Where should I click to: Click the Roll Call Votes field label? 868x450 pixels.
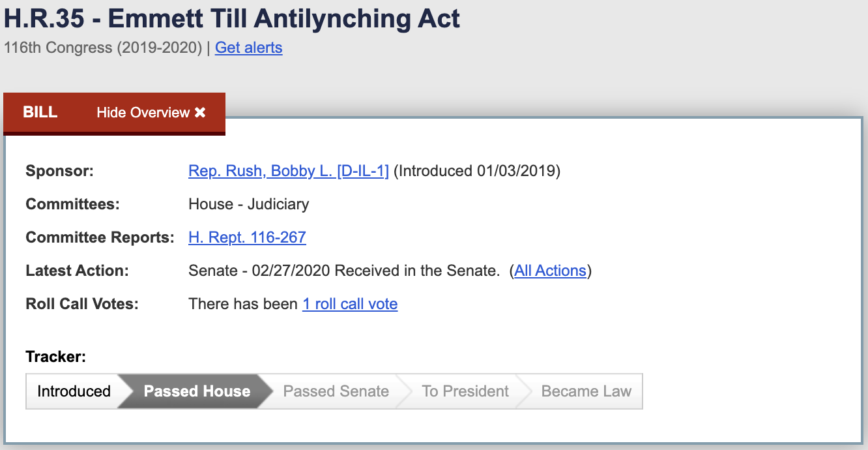tap(82, 304)
